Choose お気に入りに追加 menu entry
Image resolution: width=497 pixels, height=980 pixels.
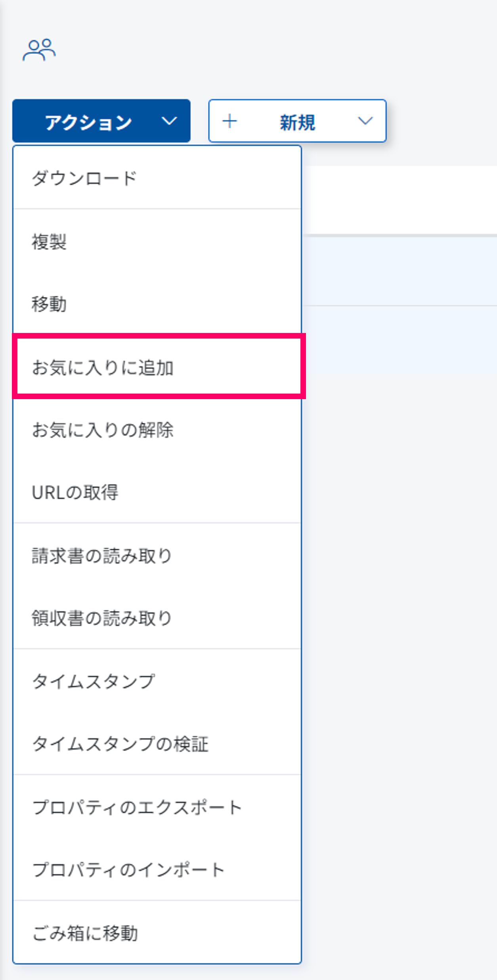pyautogui.click(x=103, y=367)
